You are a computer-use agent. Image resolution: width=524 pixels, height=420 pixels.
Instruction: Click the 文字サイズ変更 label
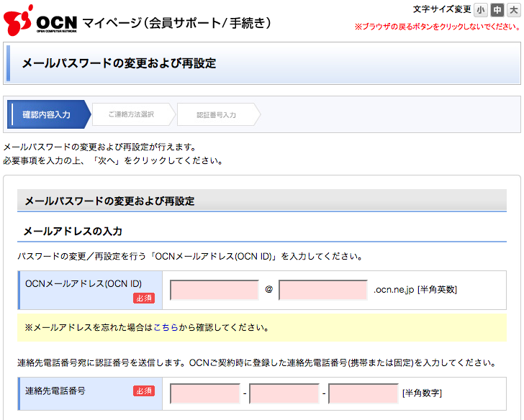click(442, 9)
